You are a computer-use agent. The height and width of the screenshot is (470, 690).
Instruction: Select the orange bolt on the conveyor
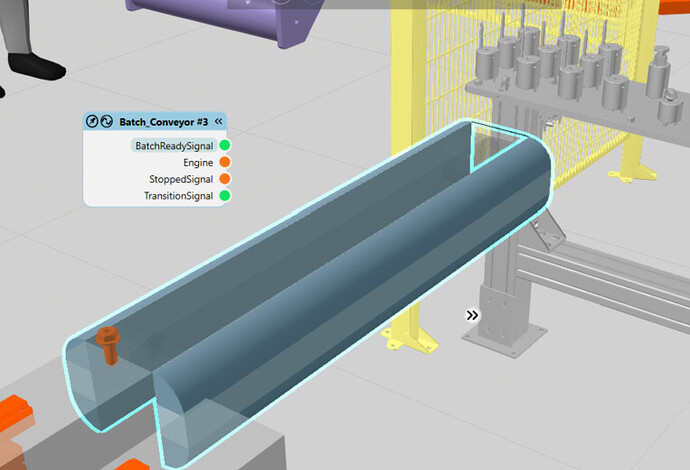(x=108, y=345)
